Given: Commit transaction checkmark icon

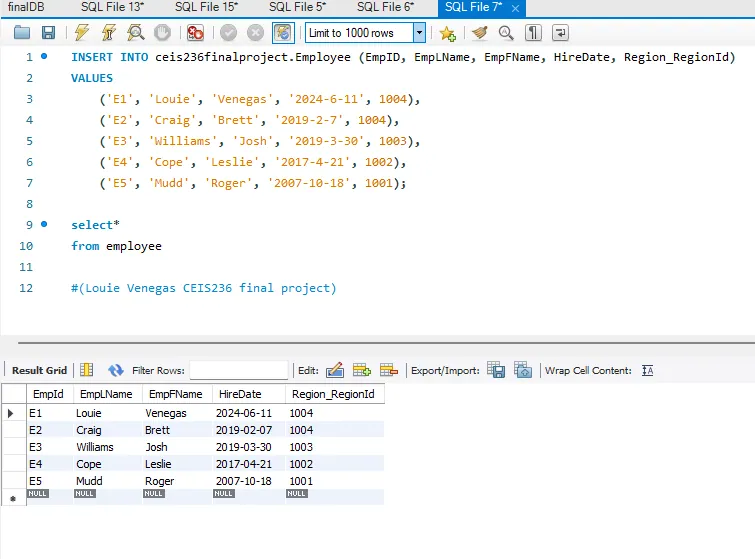Looking at the screenshot, I should [x=228, y=33].
